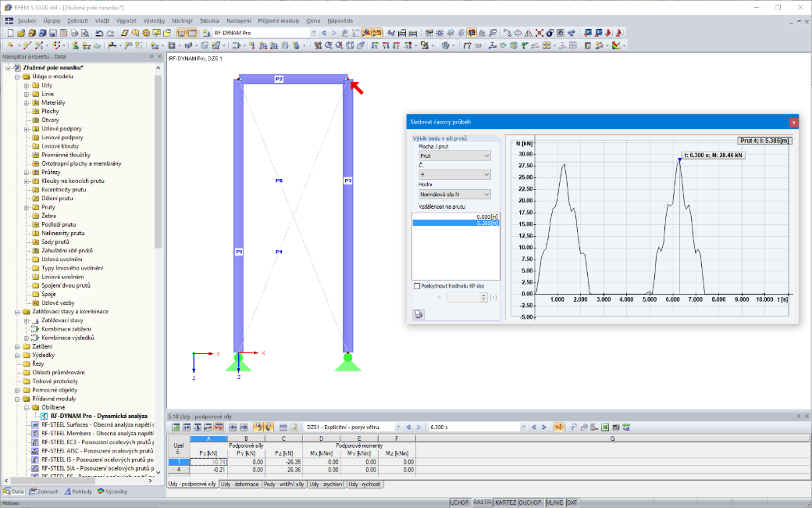Screen dimensions: 812x508
Task: Toggle the show values icon in top toolbar
Action: click(377, 33)
